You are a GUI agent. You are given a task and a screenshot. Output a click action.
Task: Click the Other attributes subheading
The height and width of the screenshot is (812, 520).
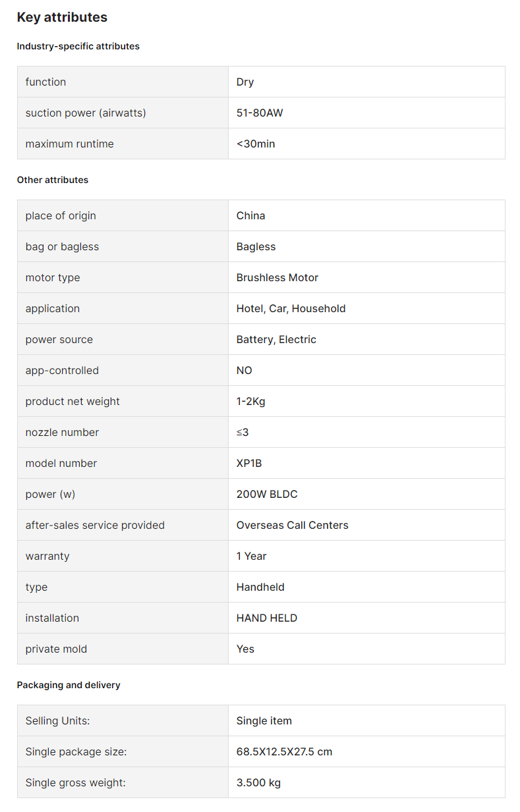pyautogui.click(x=53, y=180)
